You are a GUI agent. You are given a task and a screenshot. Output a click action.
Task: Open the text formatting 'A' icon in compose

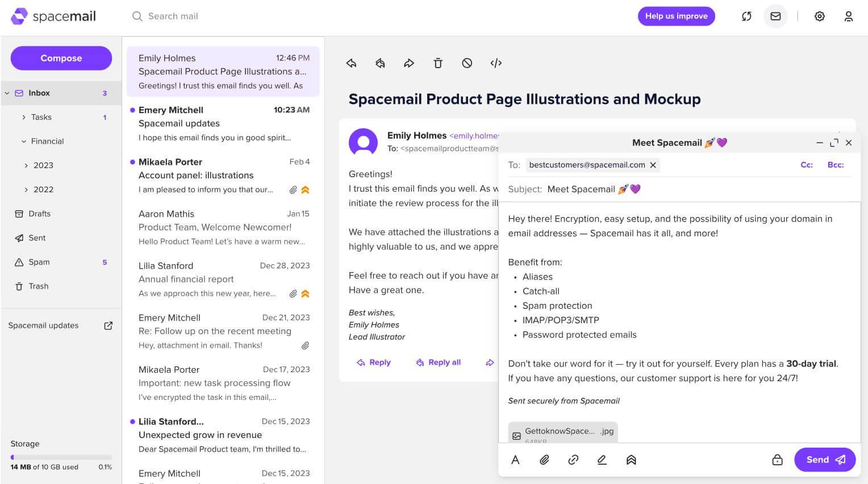515,460
